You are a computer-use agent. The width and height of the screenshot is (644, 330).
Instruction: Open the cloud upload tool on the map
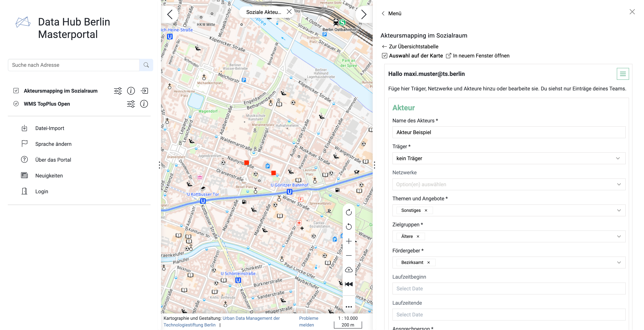click(349, 270)
